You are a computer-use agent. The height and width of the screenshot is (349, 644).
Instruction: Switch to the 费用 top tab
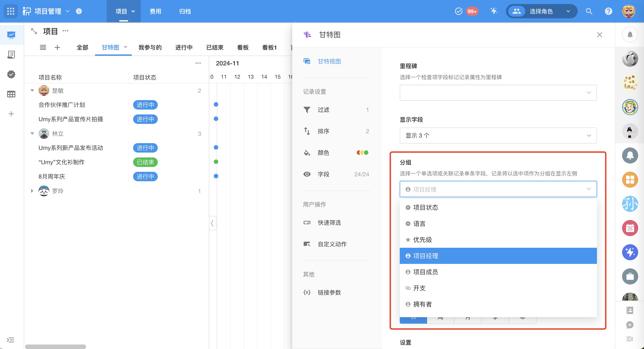click(x=155, y=11)
